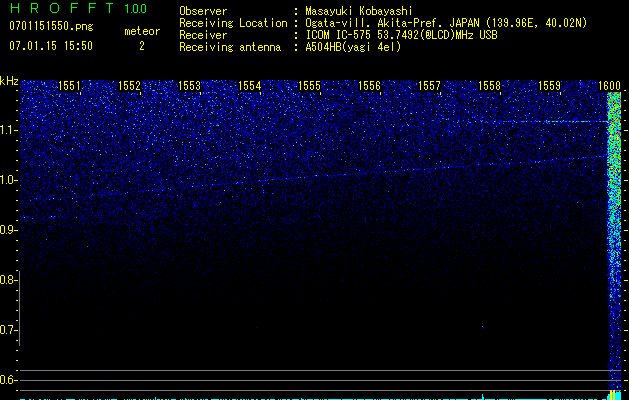The width and height of the screenshot is (629, 400).
Task: Click the meteor label
Action: pyautogui.click(x=142, y=31)
